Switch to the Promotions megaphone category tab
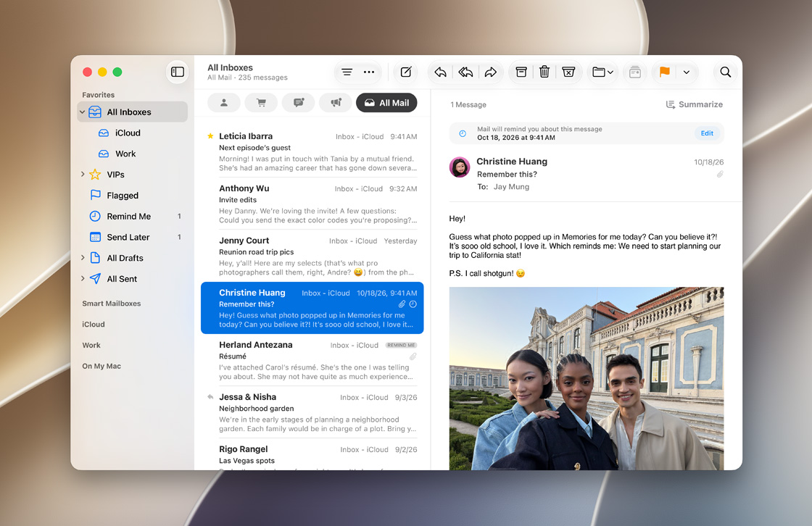Image resolution: width=812 pixels, height=526 pixels. [336, 102]
